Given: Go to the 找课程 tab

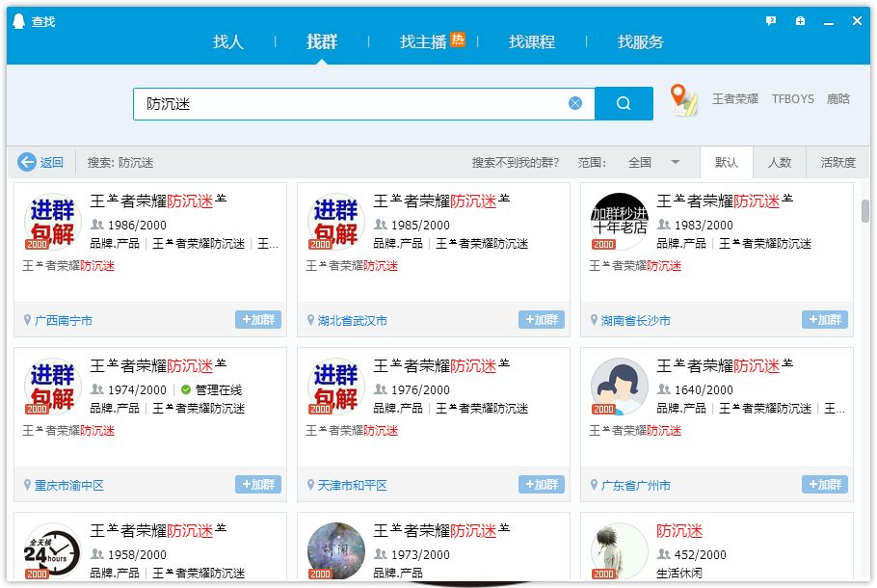Looking at the screenshot, I should (531, 41).
